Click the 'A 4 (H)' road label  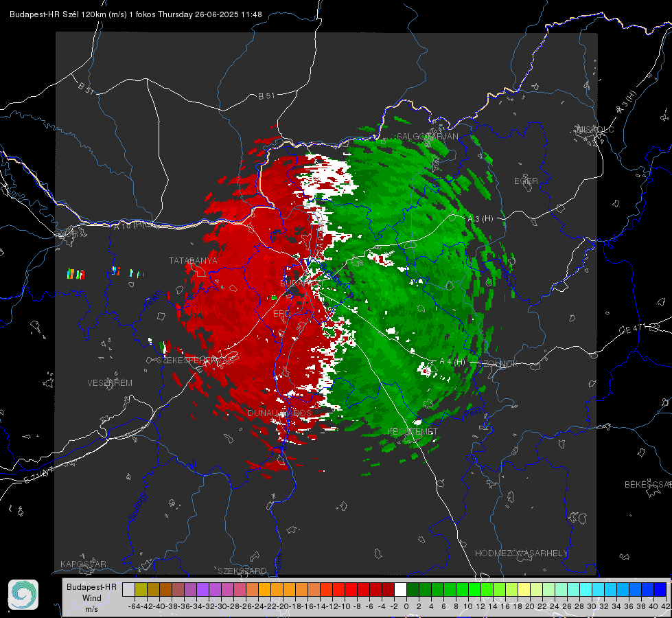pyautogui.click(x=452, y=362)
